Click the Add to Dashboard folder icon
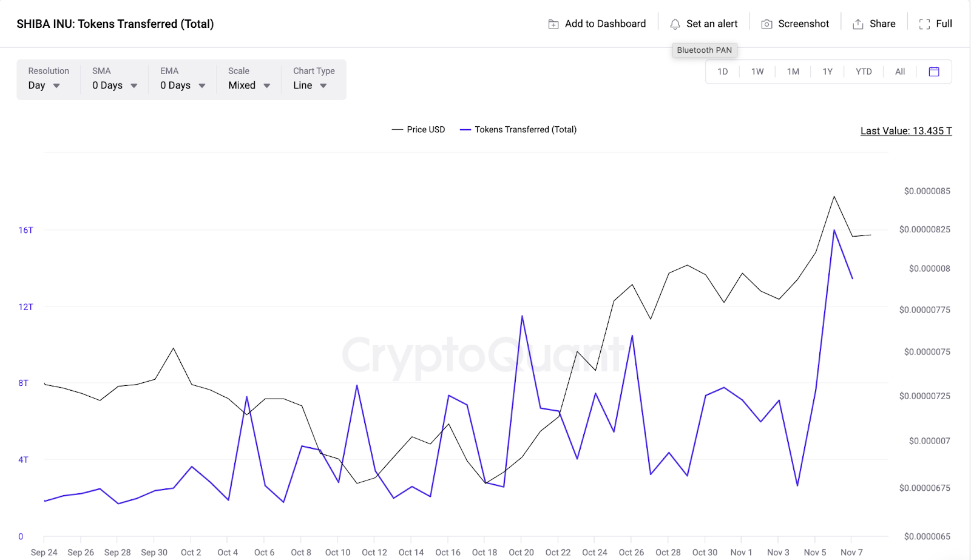This screenshot has height=560, width=971. tap(553, 24)
